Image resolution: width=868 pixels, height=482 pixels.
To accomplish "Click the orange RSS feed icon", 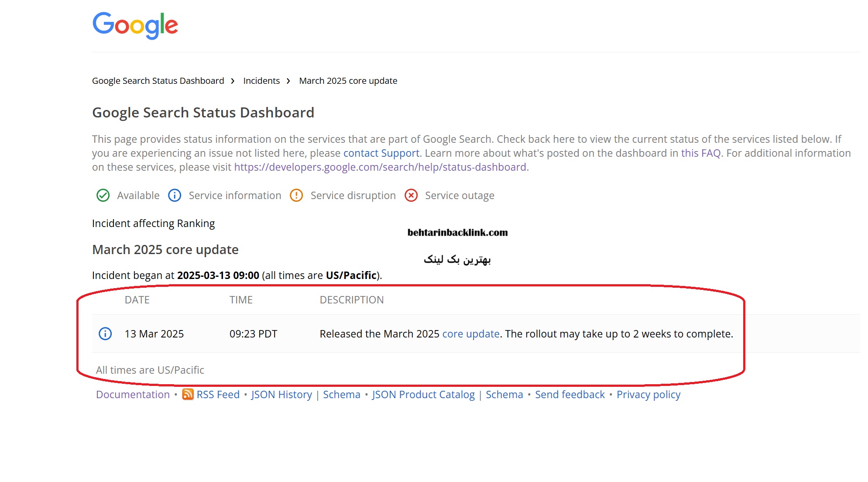I will coord(188,394).
